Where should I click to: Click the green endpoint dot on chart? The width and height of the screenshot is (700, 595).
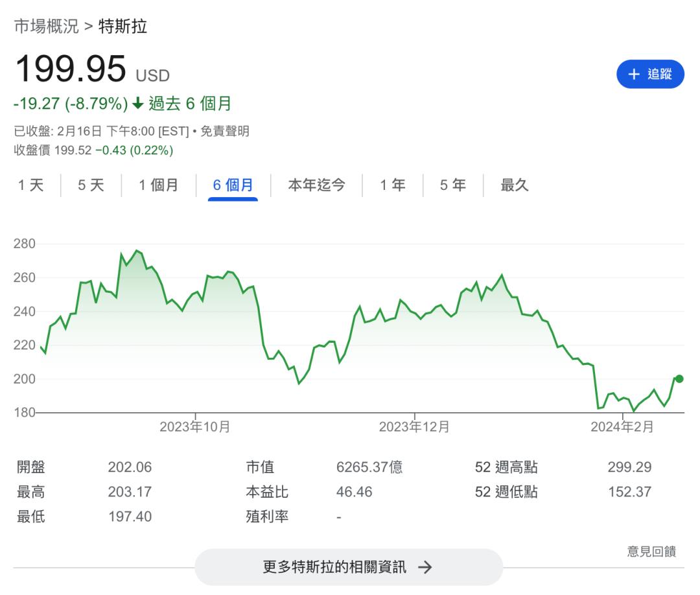click(x=679, y=379)
